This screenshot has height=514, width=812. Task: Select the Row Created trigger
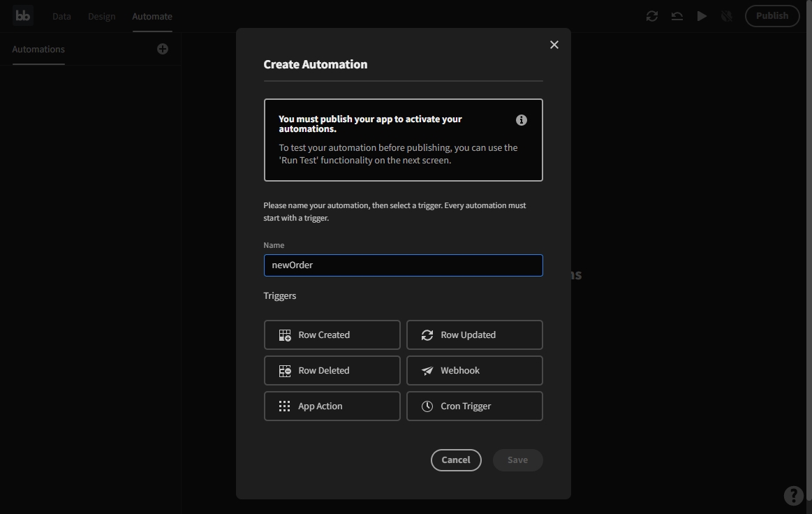point(332,335)
